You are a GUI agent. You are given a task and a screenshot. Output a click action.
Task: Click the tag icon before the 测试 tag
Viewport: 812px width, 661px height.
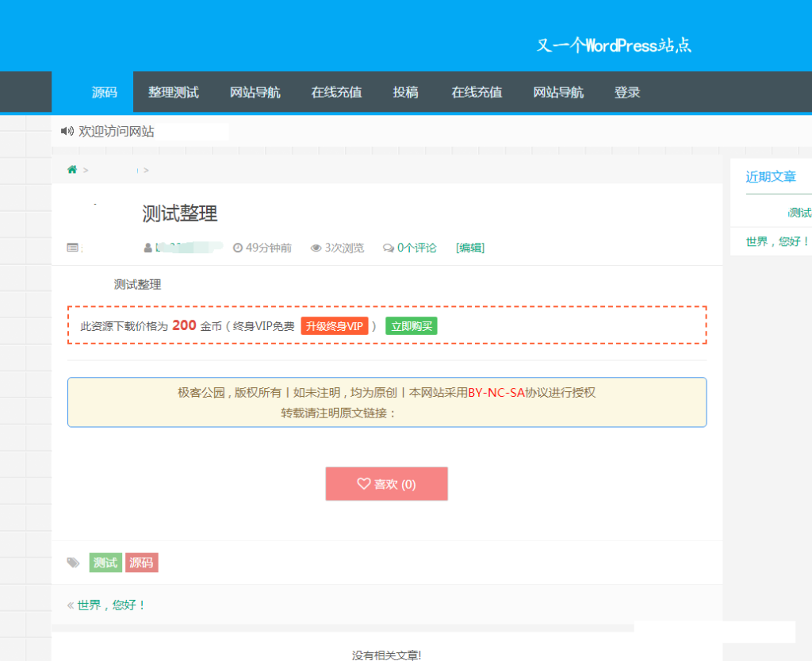[x=73, y=563]
